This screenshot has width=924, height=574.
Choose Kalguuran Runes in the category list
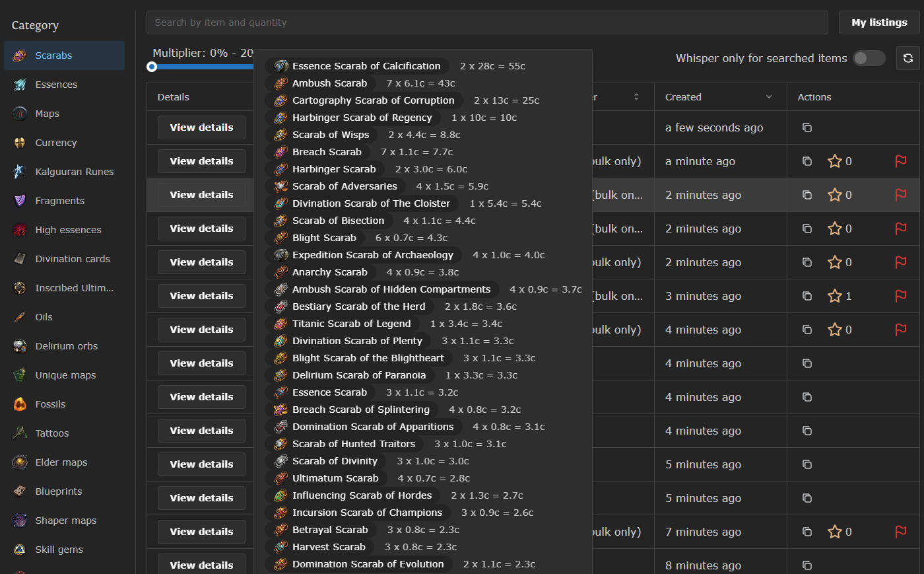[x=74, y=172]
